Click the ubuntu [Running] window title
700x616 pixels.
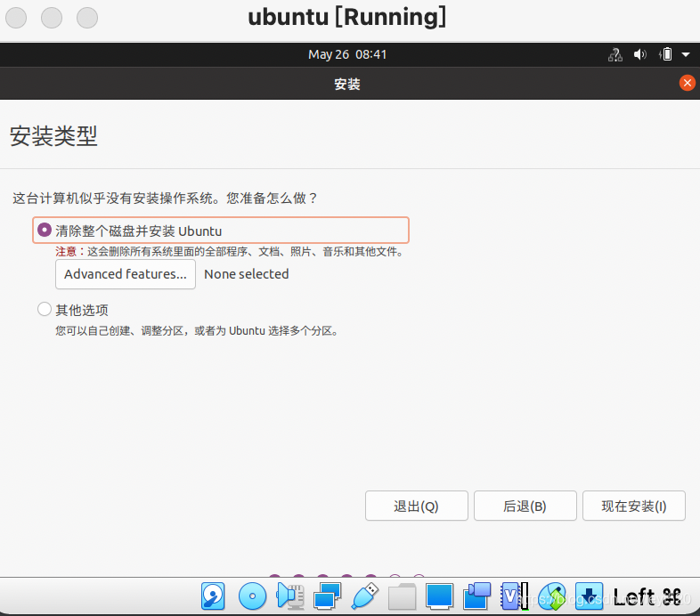(346, 18)
